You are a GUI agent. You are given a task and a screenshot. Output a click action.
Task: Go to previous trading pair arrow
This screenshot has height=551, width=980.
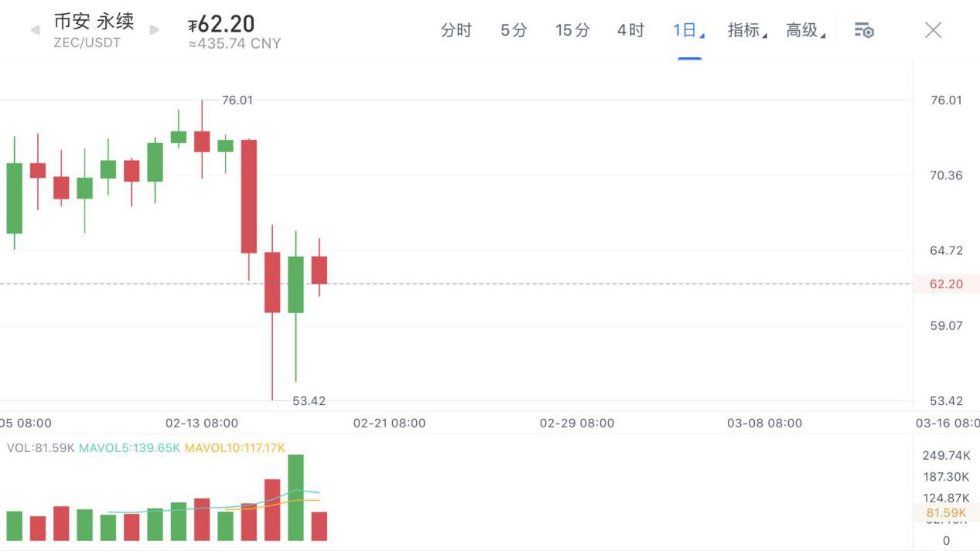click(x=35, y=30)
